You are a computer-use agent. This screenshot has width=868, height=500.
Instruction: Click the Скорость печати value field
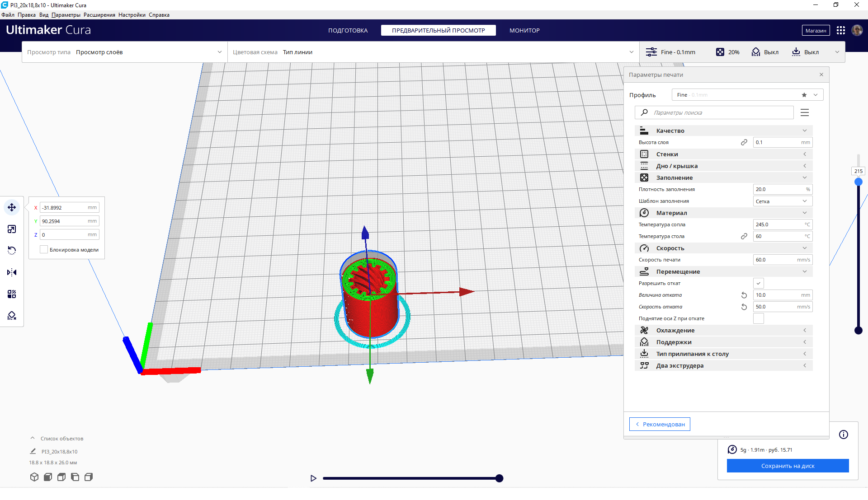pos(783,260)
